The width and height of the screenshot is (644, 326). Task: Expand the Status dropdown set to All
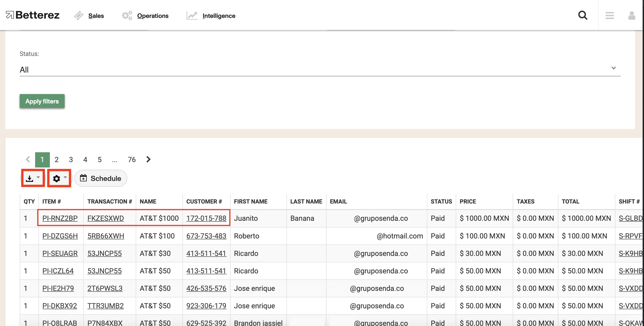[x=320, y=69]
